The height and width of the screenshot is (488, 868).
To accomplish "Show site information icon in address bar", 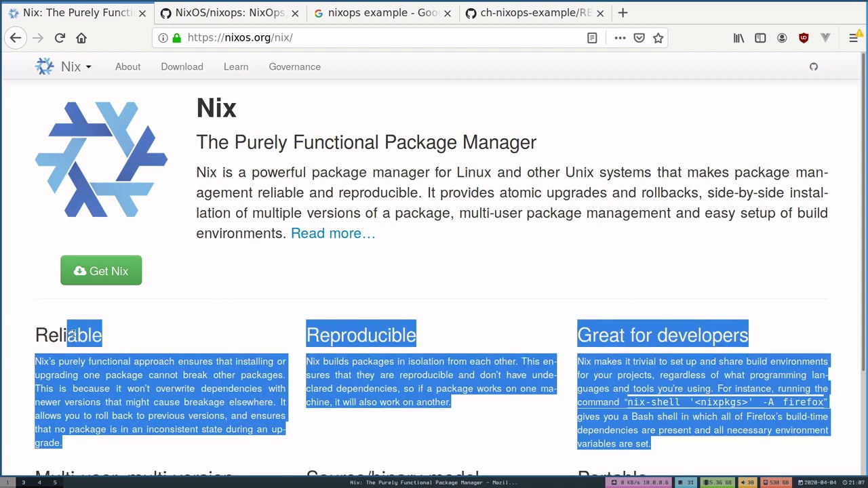I will click(x=163, y=38).
